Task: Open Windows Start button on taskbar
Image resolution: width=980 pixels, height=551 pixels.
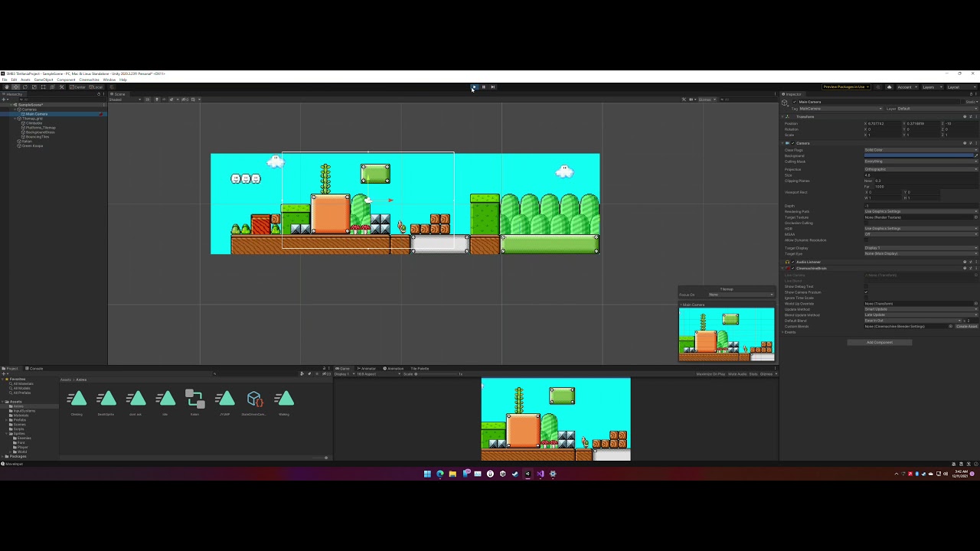Action: 427,474
